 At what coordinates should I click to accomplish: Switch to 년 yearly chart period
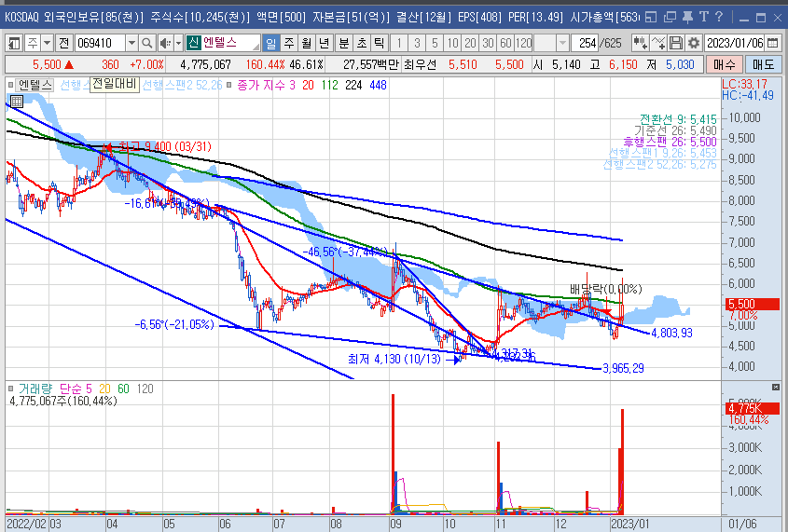click(325, 43)
